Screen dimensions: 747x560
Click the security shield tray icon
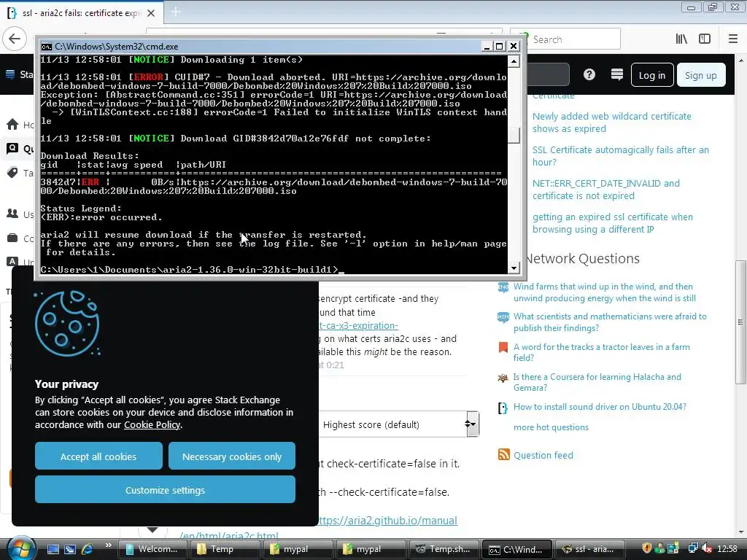point(646,548)
